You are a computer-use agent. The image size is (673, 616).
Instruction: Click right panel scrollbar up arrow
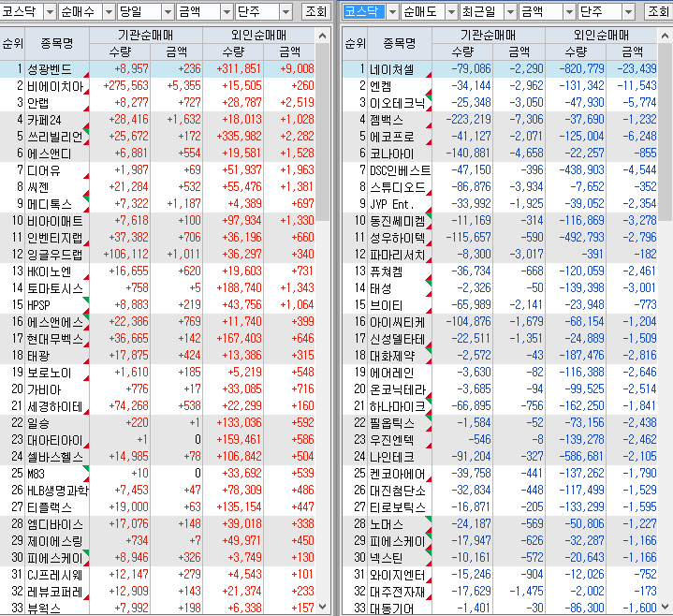click(665, 36)
